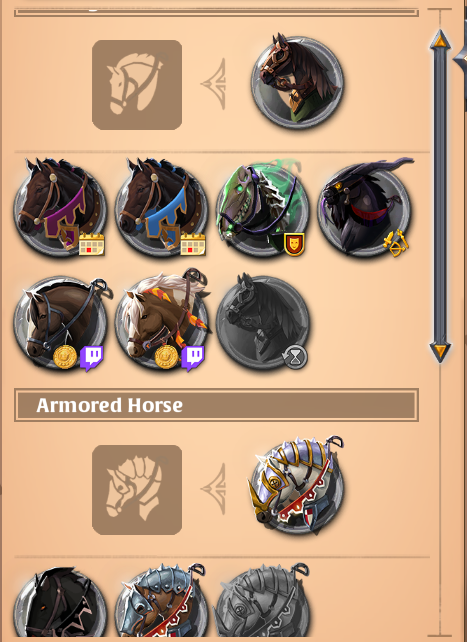Choose the green spectral undead horse skin
The width and height of the screenshot is (467, 642).
click(262, 208)
